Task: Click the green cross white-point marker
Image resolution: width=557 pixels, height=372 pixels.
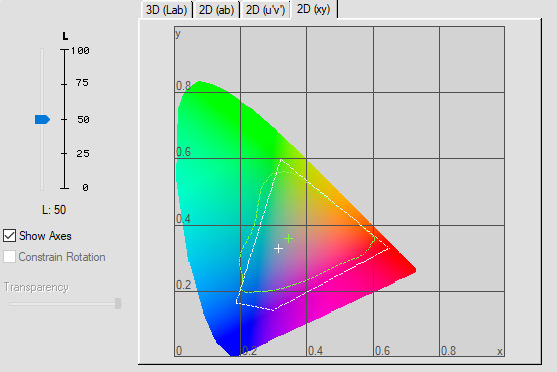Action: tap(289, 239)
